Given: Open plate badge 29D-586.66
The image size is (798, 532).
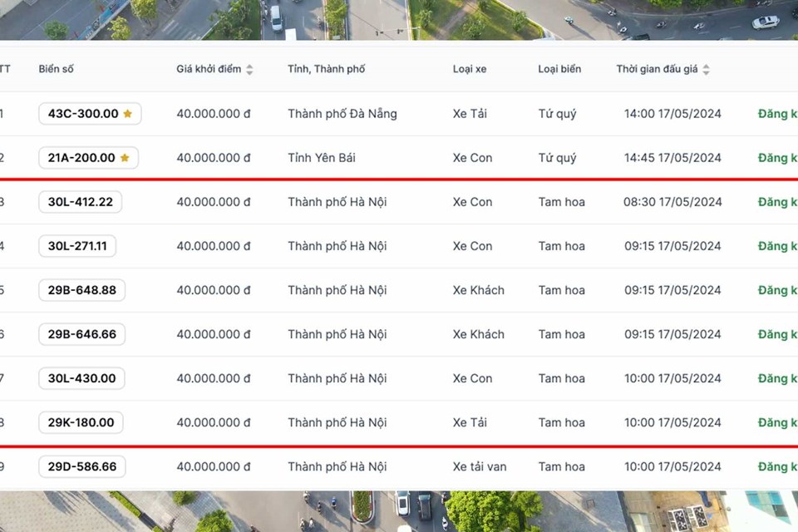Looking at the screenshot, I should [x=81, y=466].
